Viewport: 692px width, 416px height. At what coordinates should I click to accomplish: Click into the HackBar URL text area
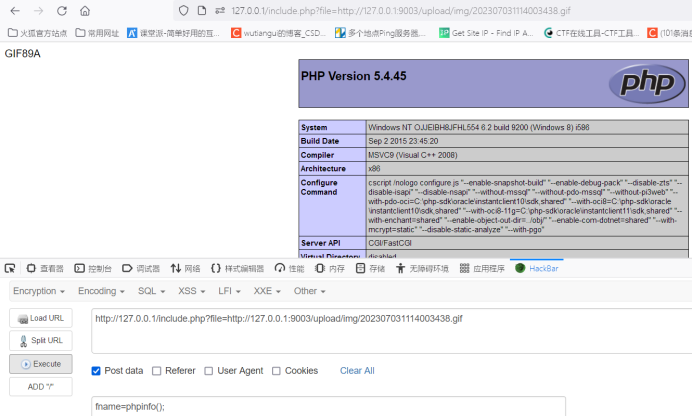pyautogui.click(x=391, y=331)
